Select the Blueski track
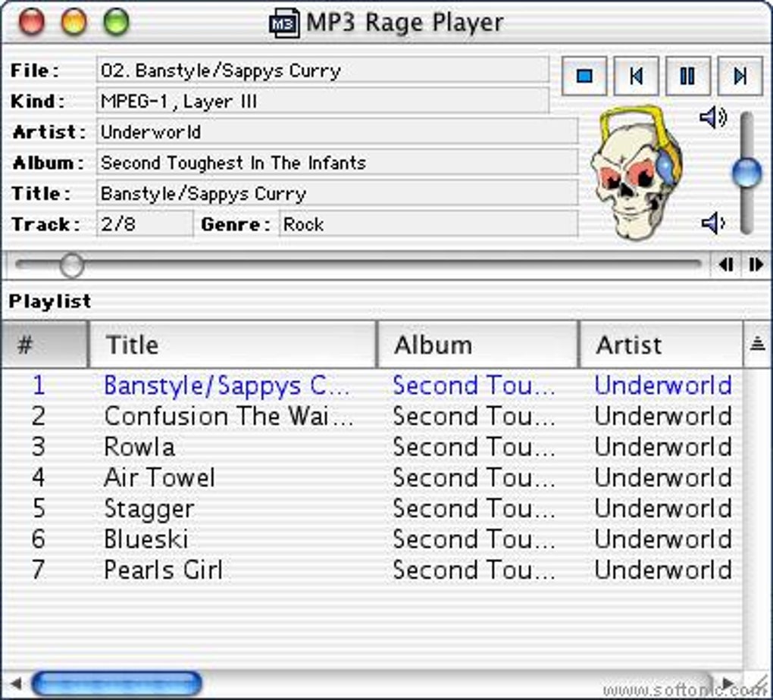The width and height of the screenshot is (773, 700). point(372,539)
